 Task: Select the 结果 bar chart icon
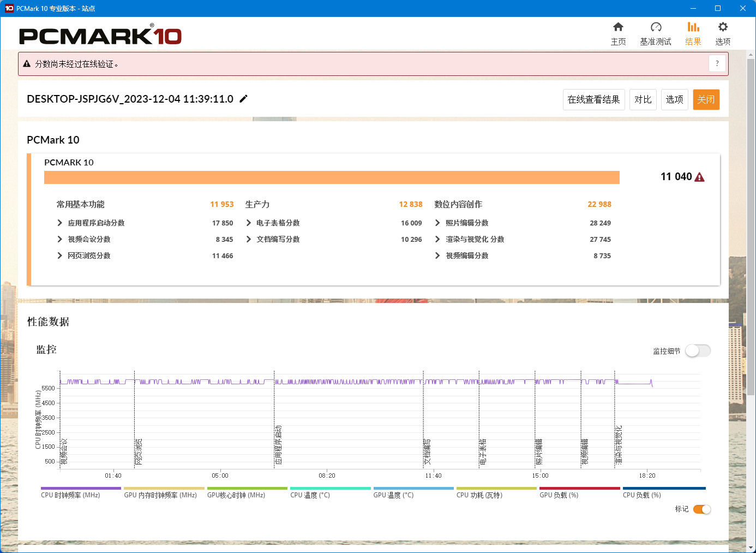coord(693,27)
